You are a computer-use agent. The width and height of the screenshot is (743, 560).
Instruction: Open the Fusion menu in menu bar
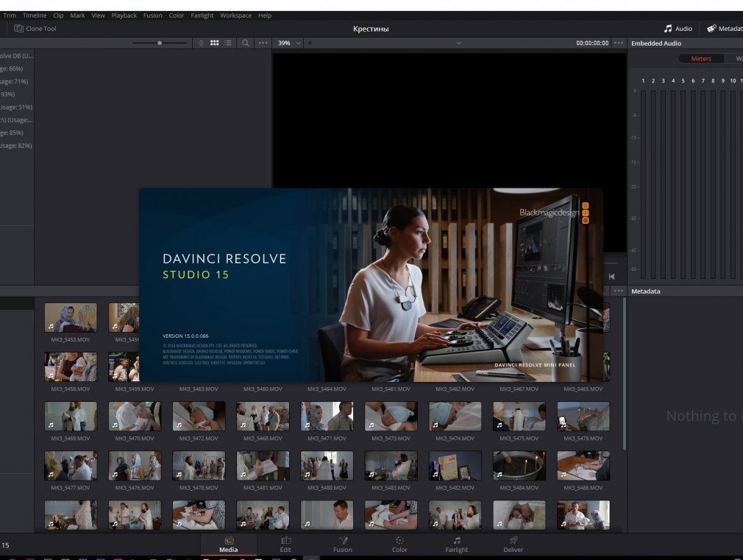click(152, 15)
